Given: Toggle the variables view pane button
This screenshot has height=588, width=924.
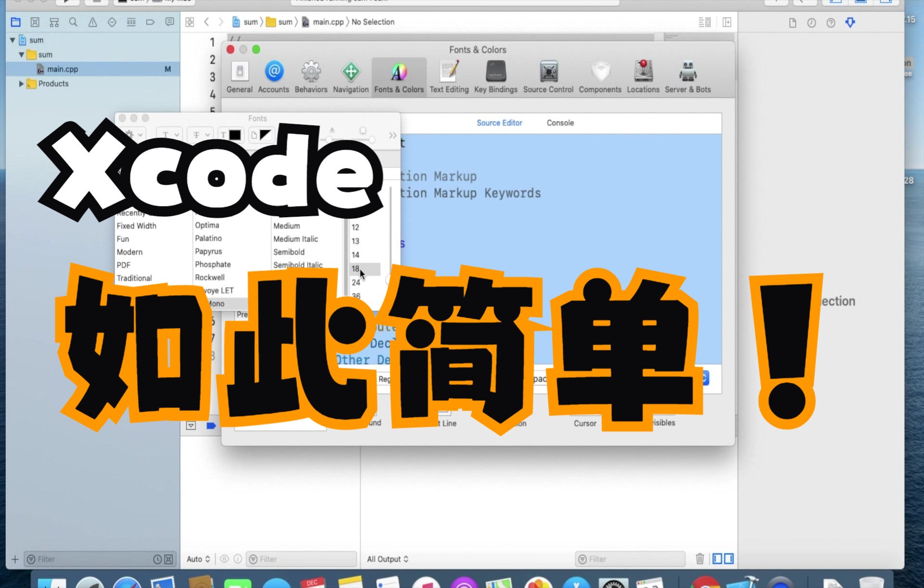Looking at the screenshot, I should 717,559.
